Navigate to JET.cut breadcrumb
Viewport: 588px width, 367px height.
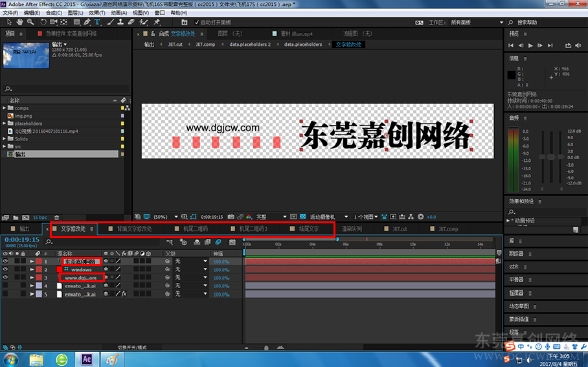[175, 44]
